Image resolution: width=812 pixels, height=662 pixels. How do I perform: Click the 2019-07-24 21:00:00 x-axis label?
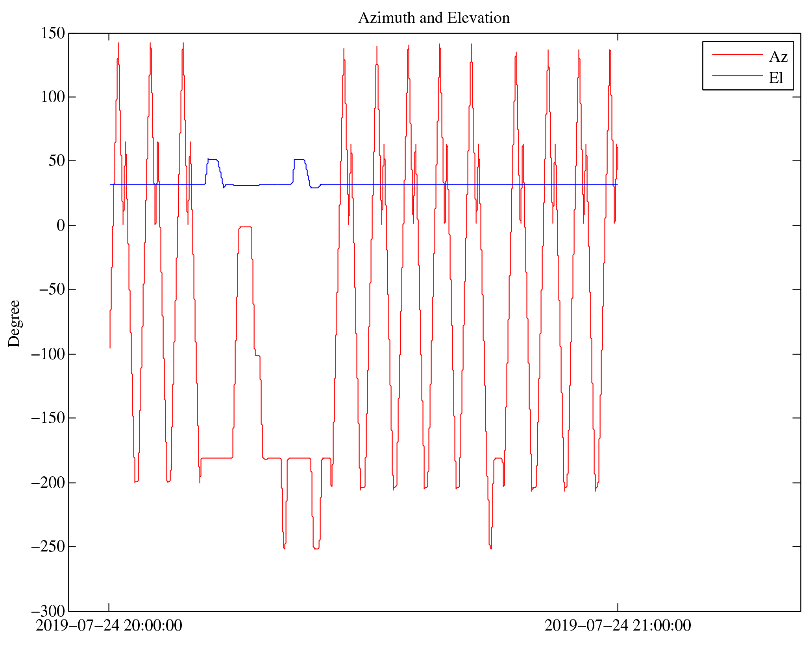pos(618,625)
